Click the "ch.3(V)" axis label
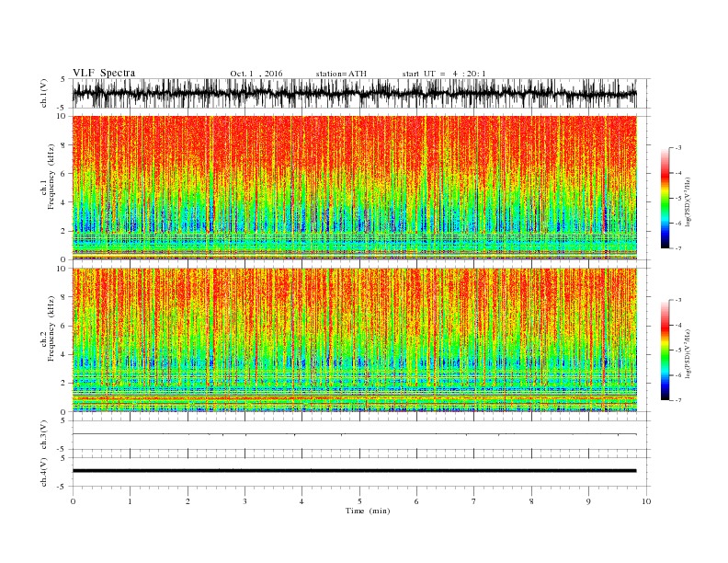 pyautogui.click(x=44, y=435)
